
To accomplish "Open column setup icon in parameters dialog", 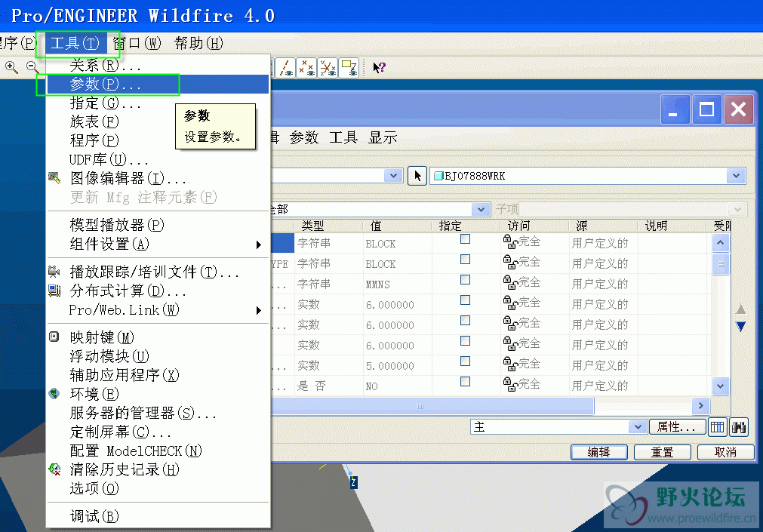I will tap(717, 427).
